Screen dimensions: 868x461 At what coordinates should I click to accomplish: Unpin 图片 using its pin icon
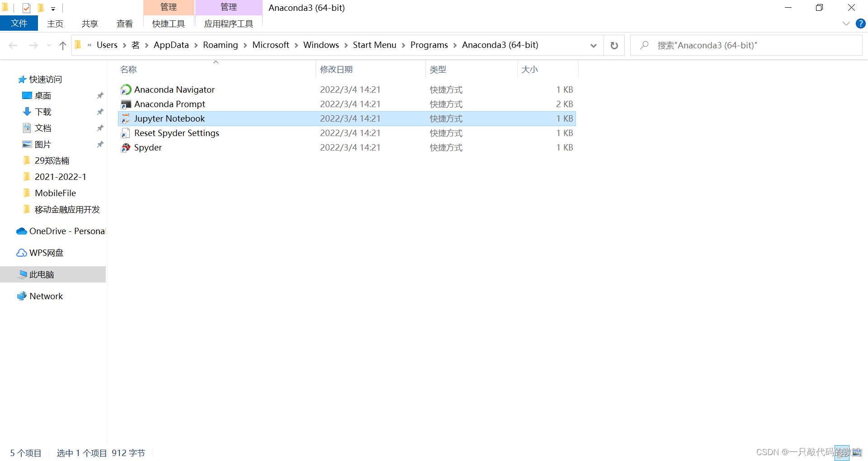(100, 145)
